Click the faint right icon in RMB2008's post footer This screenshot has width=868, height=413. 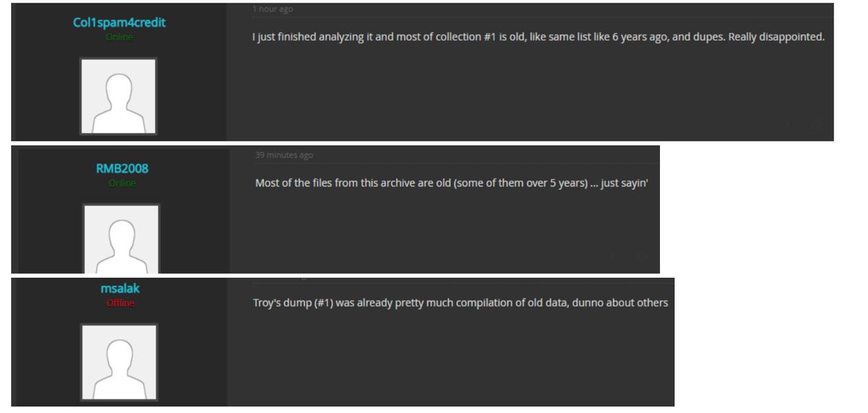click(x=641, y=256)
